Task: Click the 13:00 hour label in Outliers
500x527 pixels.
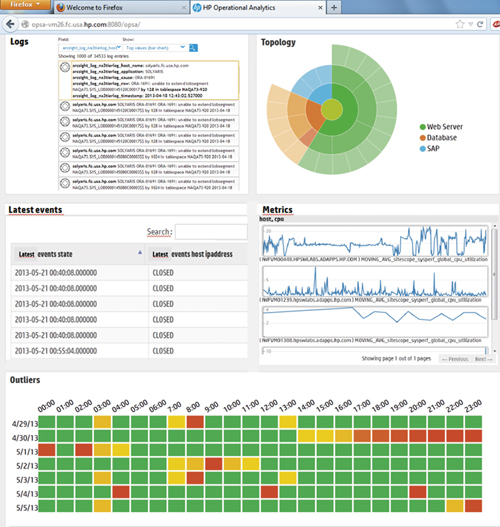Action: 287,406
